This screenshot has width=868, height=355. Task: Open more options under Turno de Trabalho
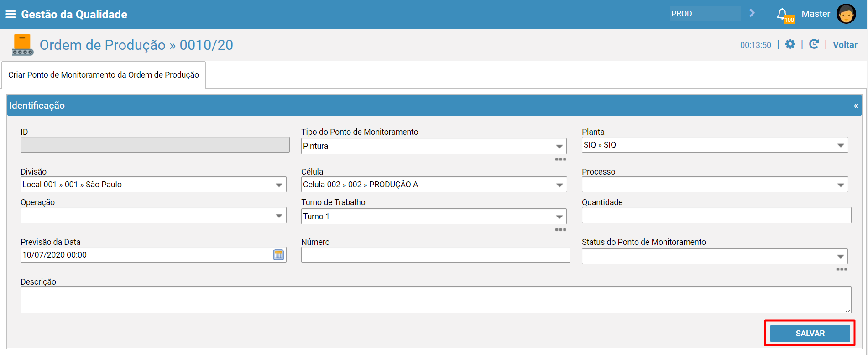coord(560,230)
